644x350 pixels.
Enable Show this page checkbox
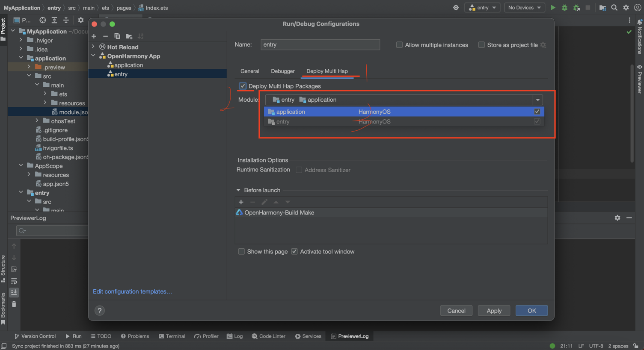coord(241,251)
